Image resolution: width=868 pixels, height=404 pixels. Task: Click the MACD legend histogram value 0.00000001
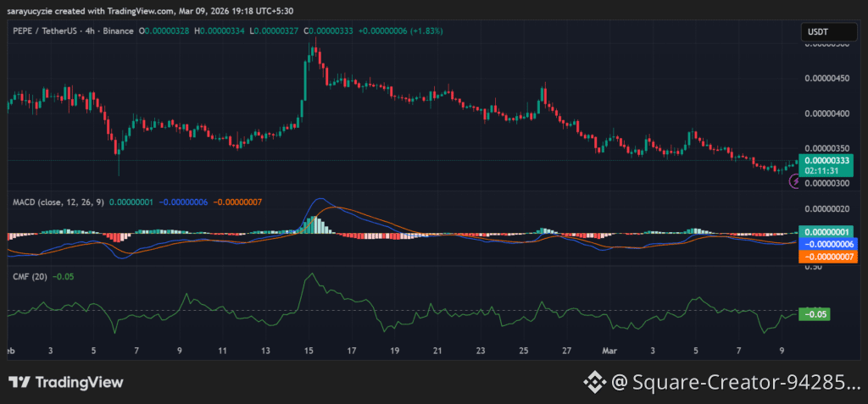(131, 202)
